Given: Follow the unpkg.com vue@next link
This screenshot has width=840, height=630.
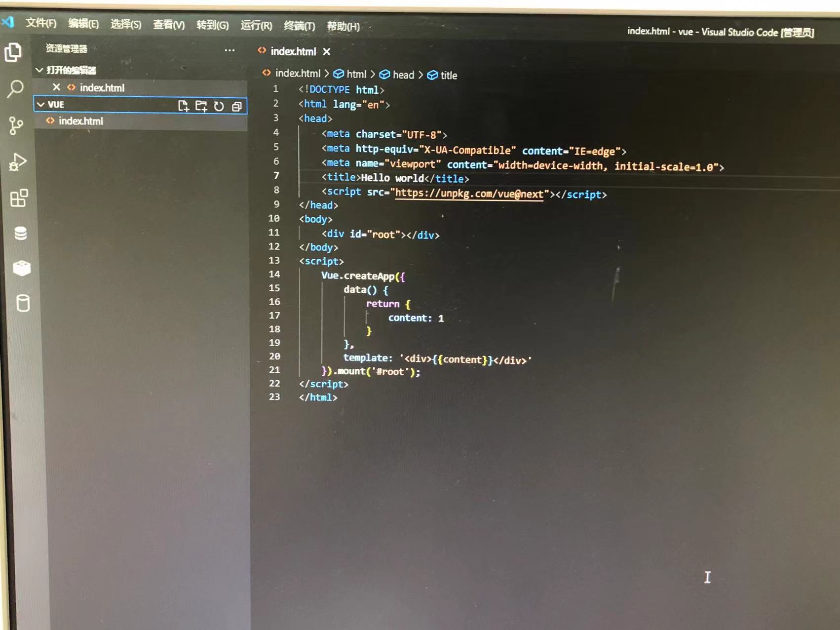Looking at the screenshot, I should click(x=469, y=194).
